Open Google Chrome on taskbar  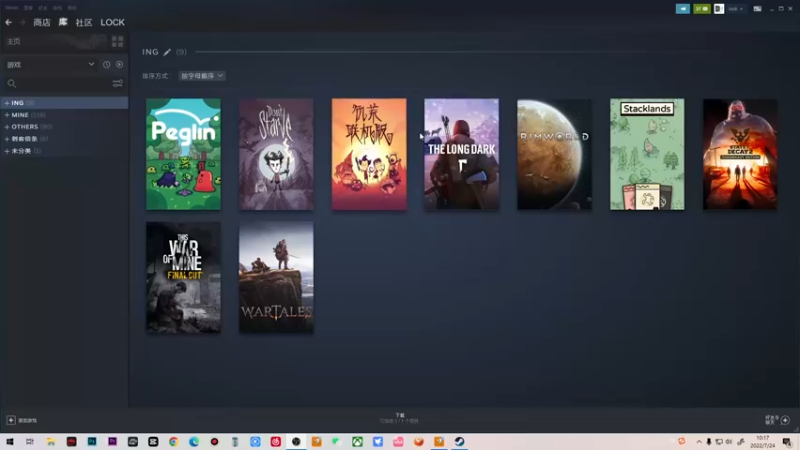pos(173,442)
